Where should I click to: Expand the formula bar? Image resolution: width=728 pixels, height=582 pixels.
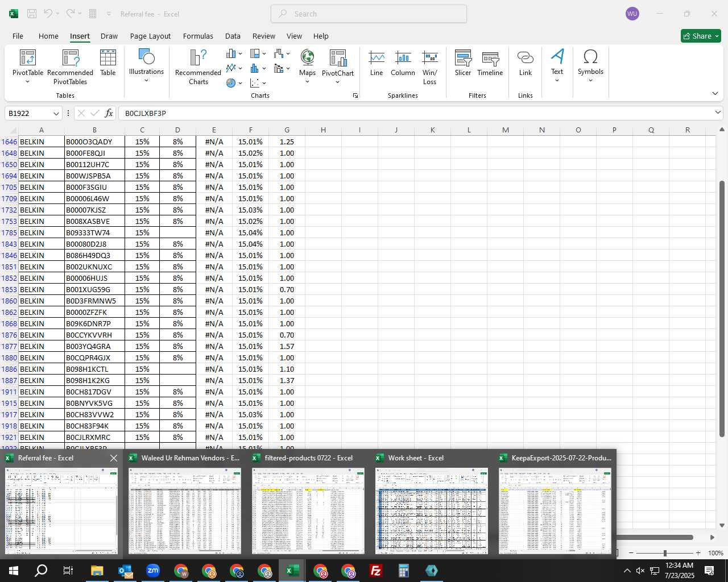(x=718, y=113)
